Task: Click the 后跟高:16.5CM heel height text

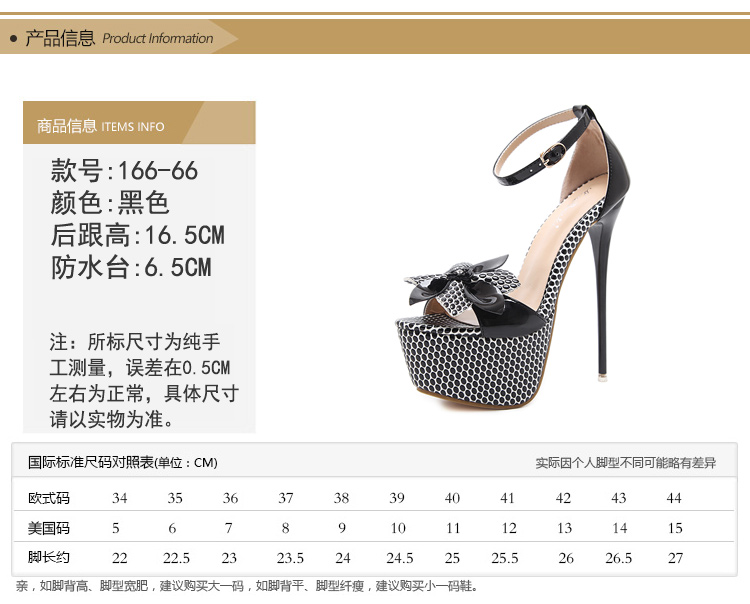Action: click(x=137, y=235)
